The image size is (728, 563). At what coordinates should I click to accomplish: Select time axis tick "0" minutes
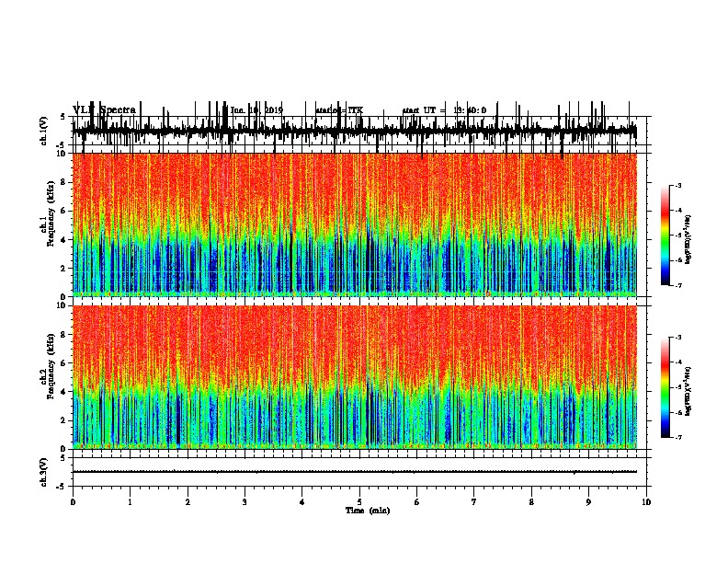(73, 502)
